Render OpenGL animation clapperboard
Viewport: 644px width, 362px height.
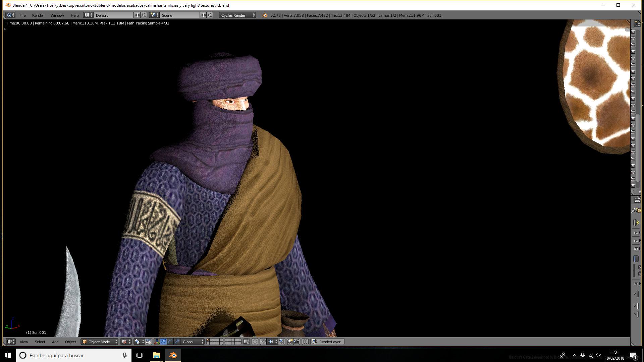pyautogui.click(x=297, y=342)
